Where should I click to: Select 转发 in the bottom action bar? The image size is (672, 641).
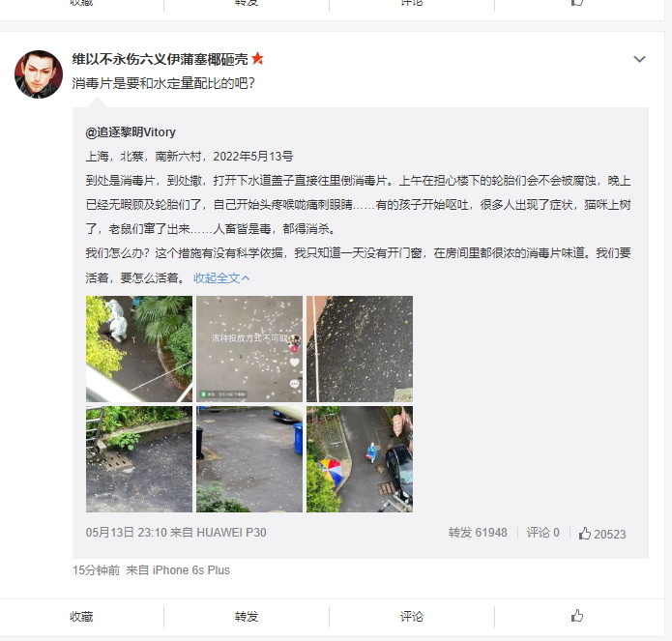[x=247, y=616]
